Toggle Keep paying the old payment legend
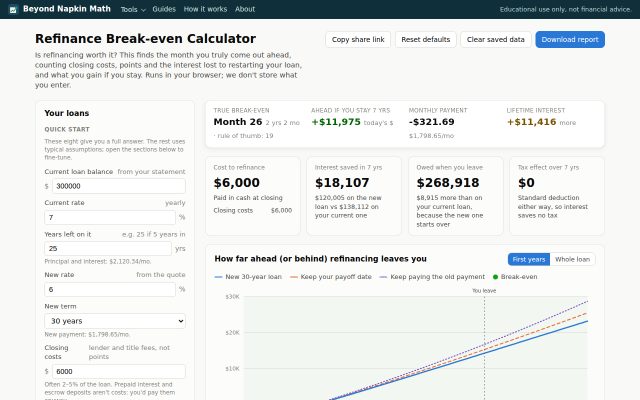 coord(432,277)
